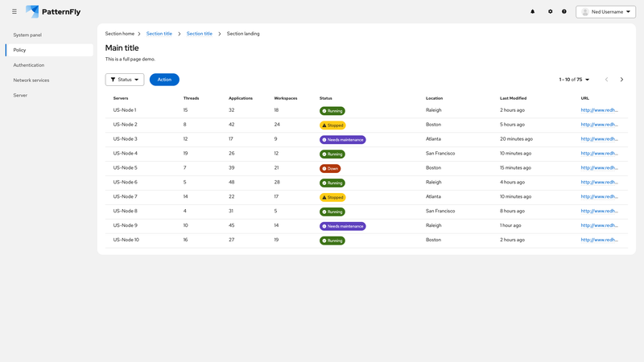The height and width of the screenshot is (362, 644).
Task: Toggle the hamburger navigation menu
Action: tap(14, 11)
